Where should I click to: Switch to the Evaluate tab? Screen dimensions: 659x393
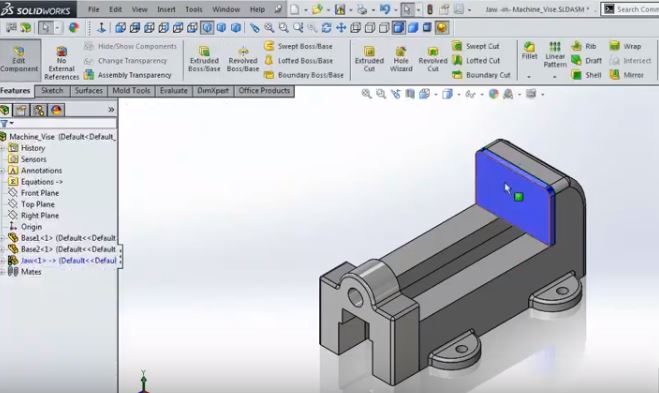click(x=174, y=91)
